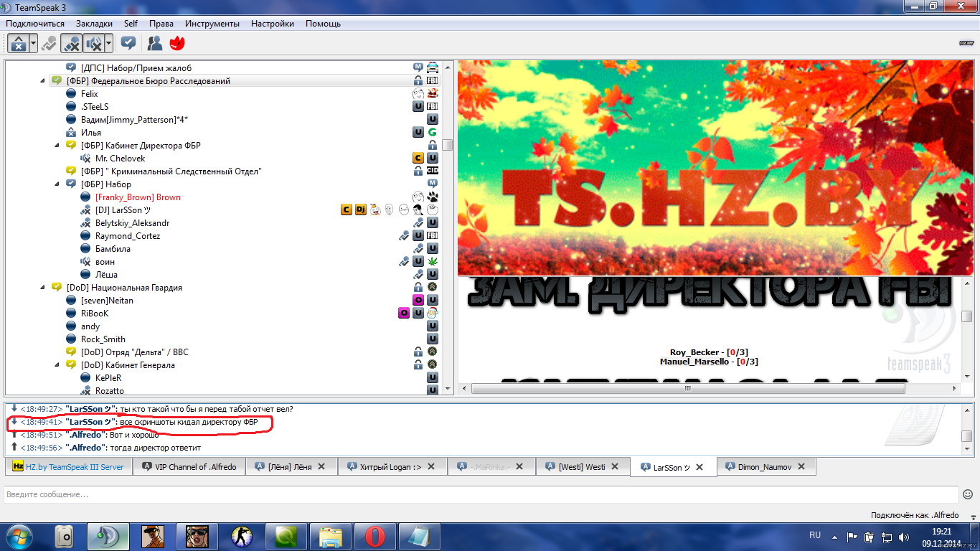
Task: Click FBI badge icon on Федеральное Бюро row
Action: coord(433,81)
